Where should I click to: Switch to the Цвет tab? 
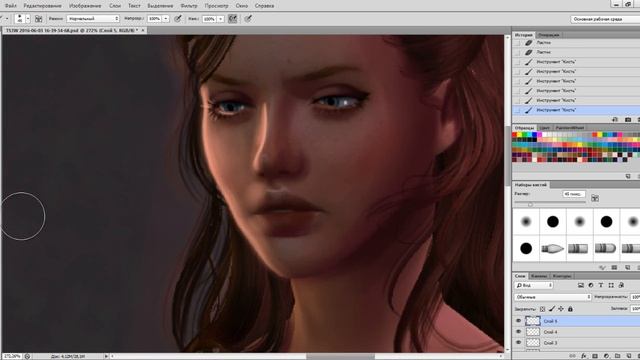[x=544, y=128]
